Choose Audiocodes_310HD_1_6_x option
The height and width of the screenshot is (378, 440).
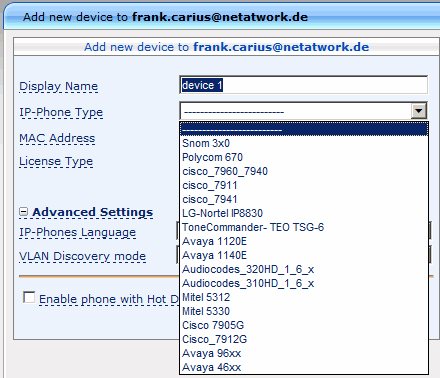pos(304,283)
